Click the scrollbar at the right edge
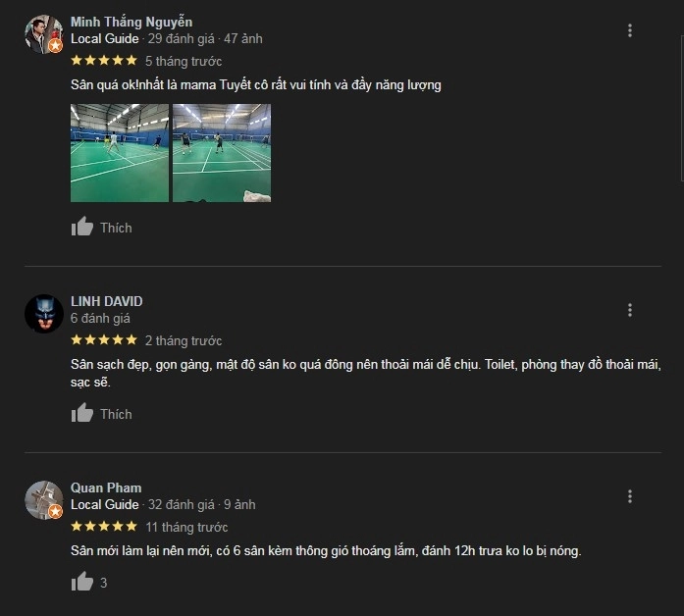This screenshot has width=684, height=616. pos(682,108)
